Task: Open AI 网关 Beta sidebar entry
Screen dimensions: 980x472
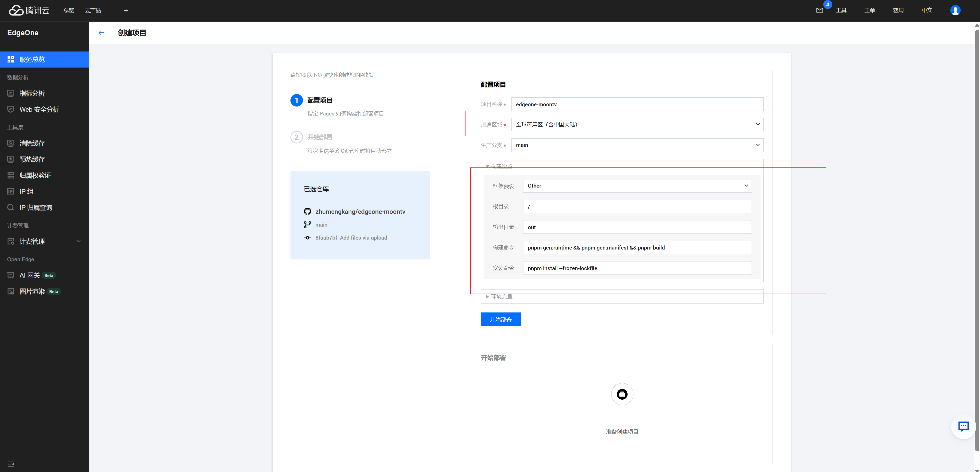Action: (30, 275)
